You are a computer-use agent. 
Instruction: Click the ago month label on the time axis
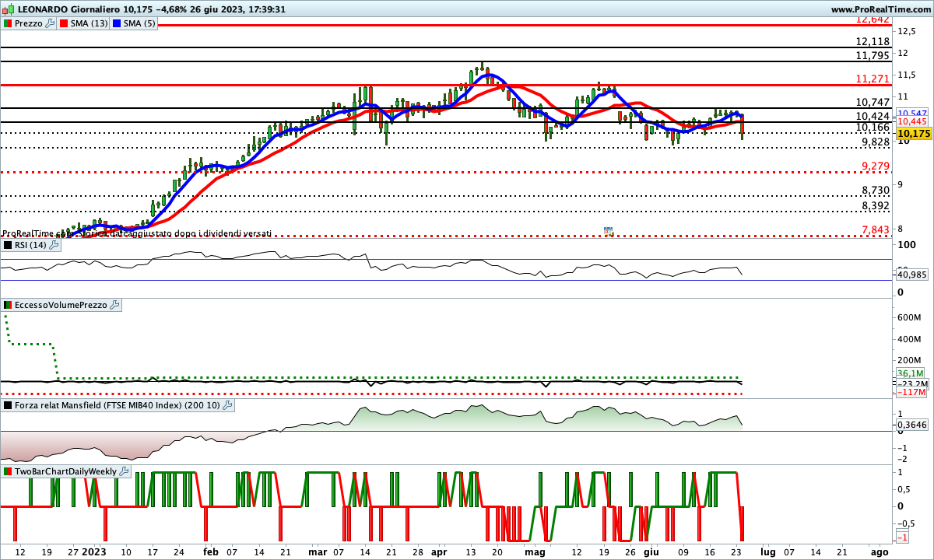pyautogui.click(x=879, y=551)
